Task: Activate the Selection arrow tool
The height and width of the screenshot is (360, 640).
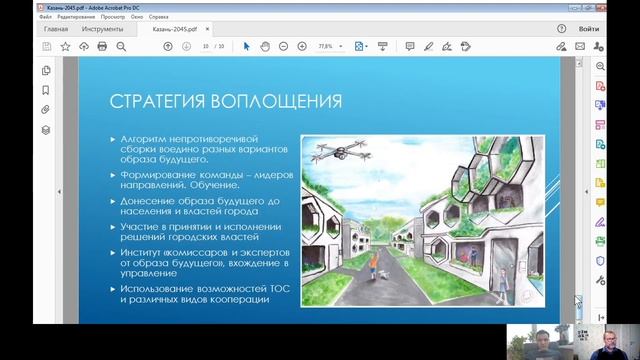Action: click(x=246, y=47)
